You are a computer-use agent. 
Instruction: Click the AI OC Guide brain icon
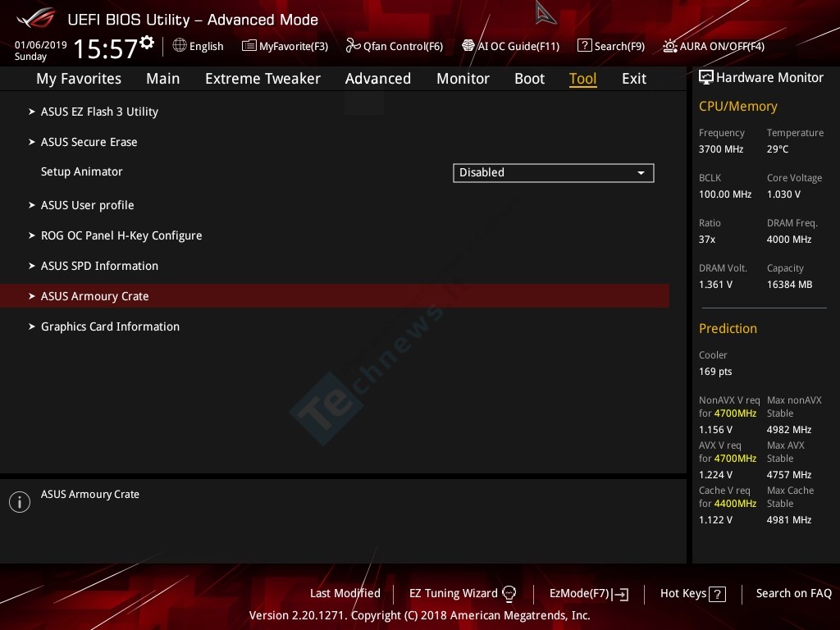(x=468, y=46)
